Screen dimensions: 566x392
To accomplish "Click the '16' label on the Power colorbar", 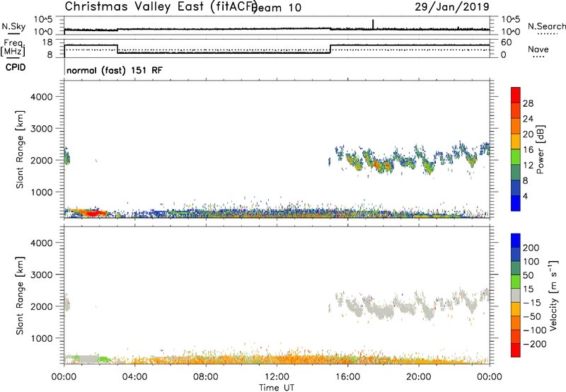I will (528, 150).
